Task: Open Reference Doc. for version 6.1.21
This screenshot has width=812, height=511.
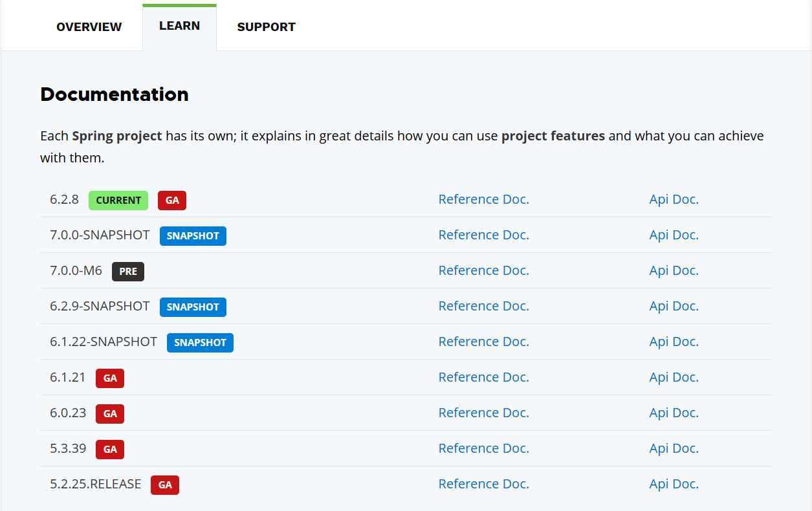Action: (483, 377)
